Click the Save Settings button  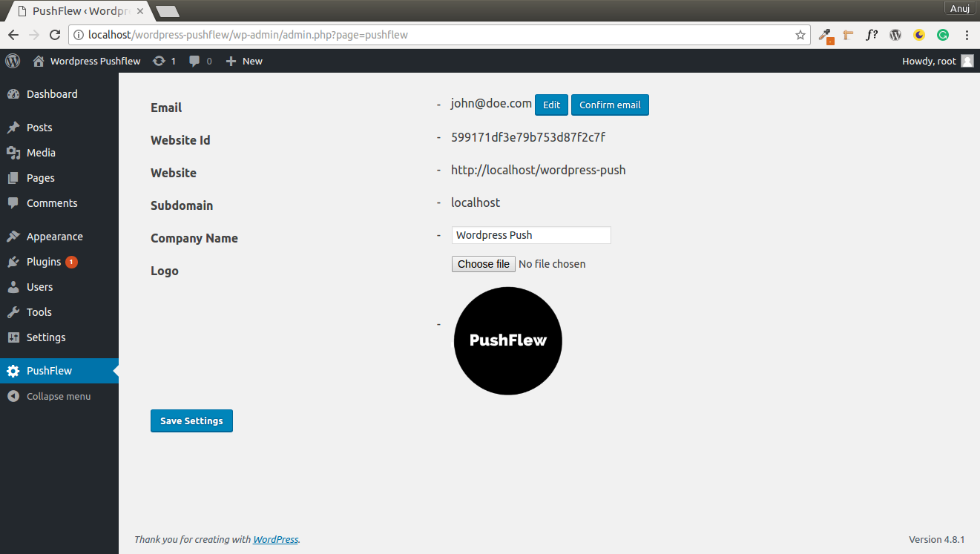[x=191, y=421]
